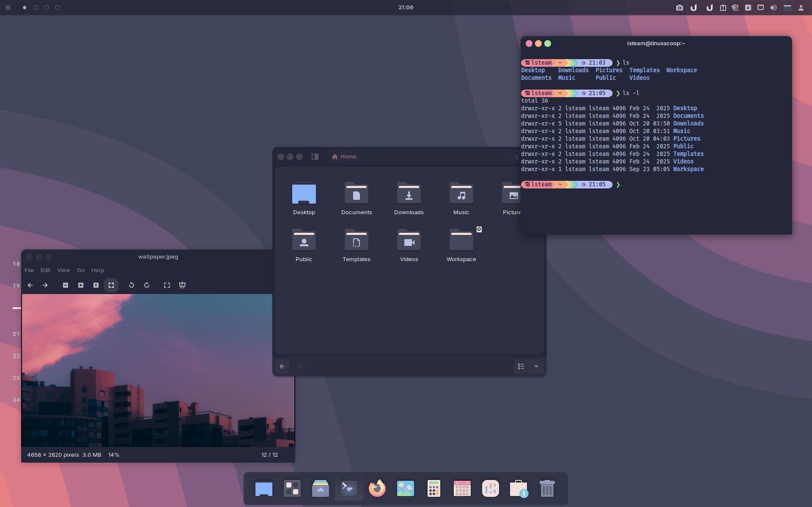The height and width of the screenshot is (507, 812).
Task: Switch to the second workspace indicator
Action: pos(35,8)
